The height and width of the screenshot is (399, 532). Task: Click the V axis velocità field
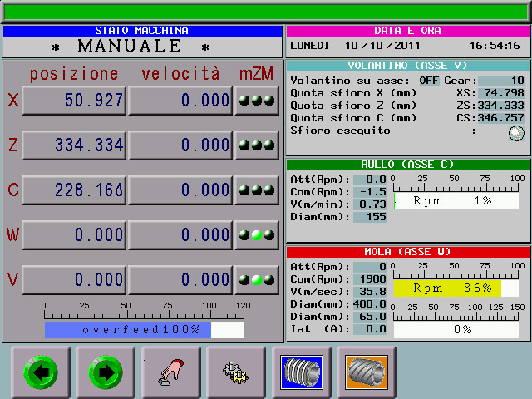tap(180, 280)
